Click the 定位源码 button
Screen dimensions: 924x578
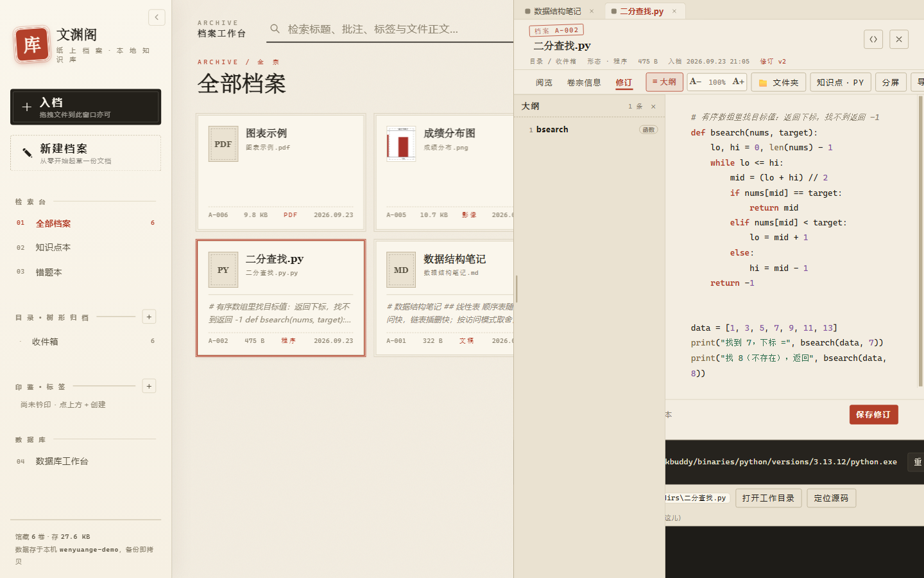[831, 498]
